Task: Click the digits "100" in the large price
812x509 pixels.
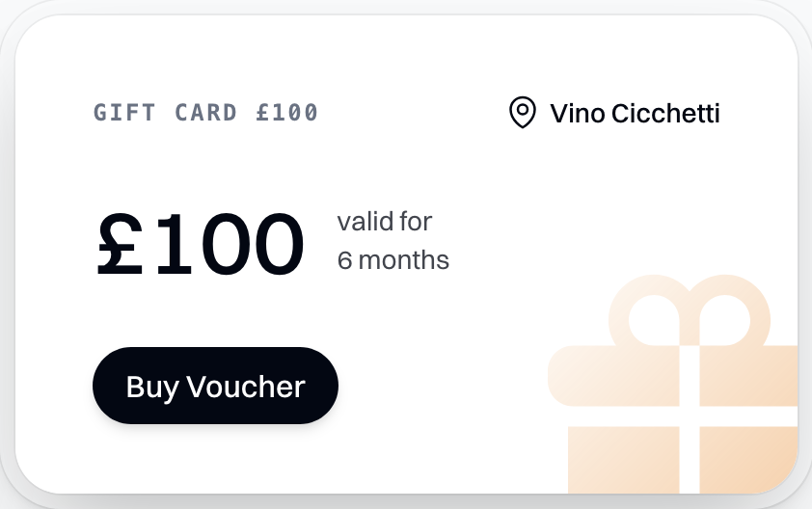Action: click(230, 245)
